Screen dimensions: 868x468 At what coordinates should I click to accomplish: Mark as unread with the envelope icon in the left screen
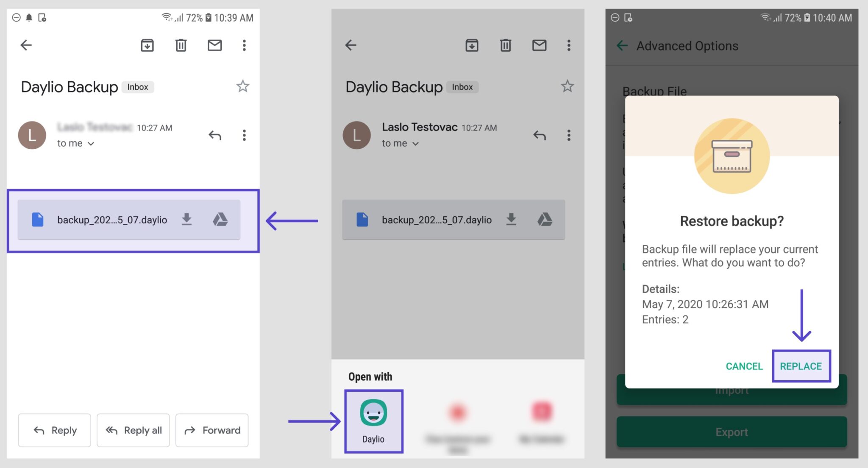pos(214,45)
